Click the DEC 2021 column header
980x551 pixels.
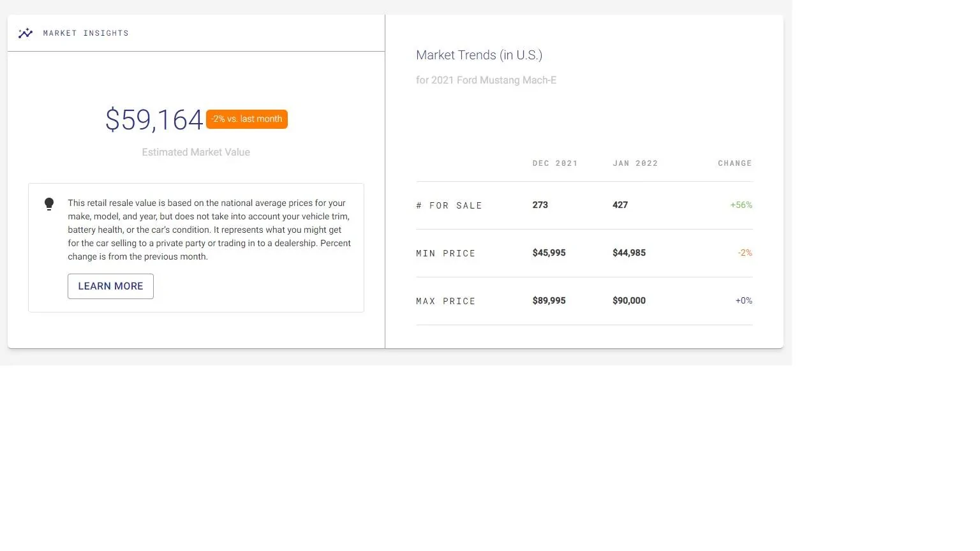click(x=555, y=163)
